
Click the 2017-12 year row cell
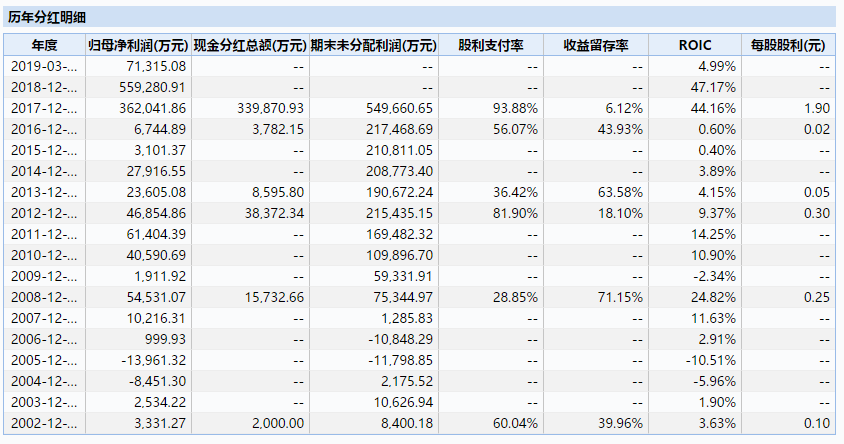click(44, 108)
